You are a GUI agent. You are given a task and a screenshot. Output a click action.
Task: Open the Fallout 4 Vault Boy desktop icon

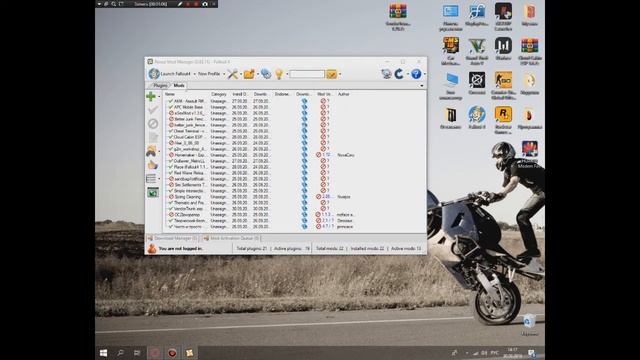coord(476,118)
